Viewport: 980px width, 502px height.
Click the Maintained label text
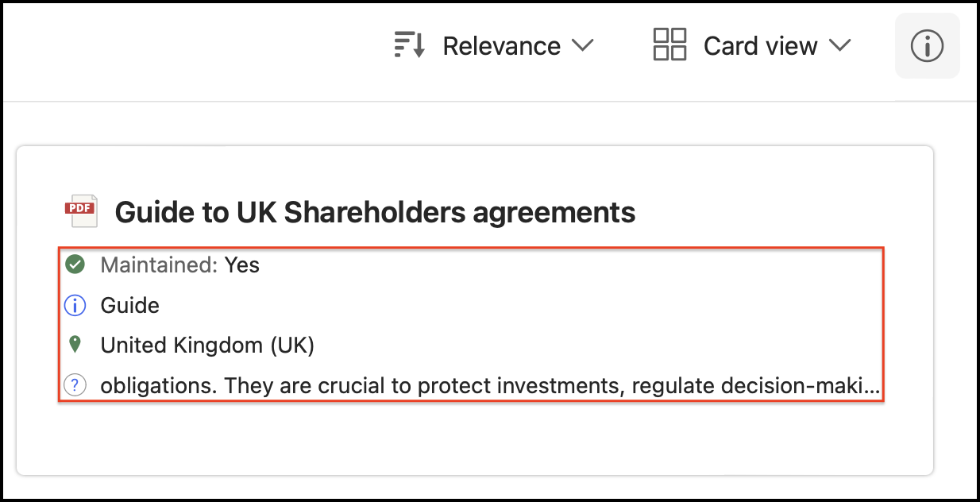click(159, 265)
